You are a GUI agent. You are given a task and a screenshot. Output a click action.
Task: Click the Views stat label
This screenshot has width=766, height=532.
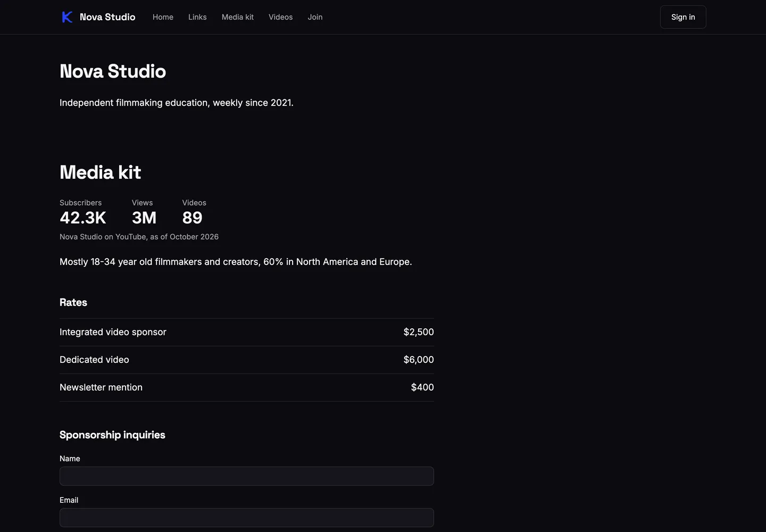142,203
